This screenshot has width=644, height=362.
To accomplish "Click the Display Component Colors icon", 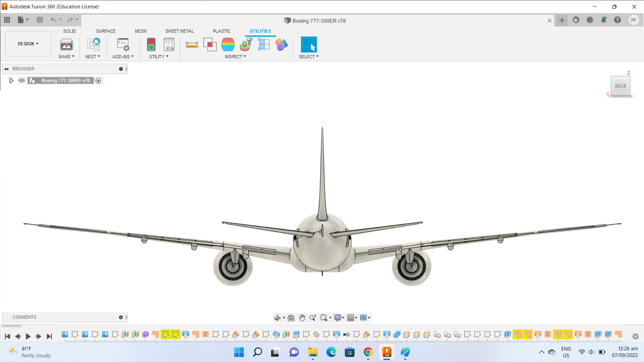I will (x=282, y=45).
